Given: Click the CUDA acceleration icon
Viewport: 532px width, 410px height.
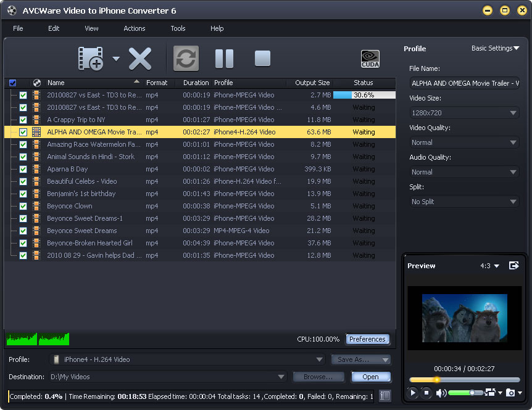Looking at the screenshot, I should tap(370, 59).
